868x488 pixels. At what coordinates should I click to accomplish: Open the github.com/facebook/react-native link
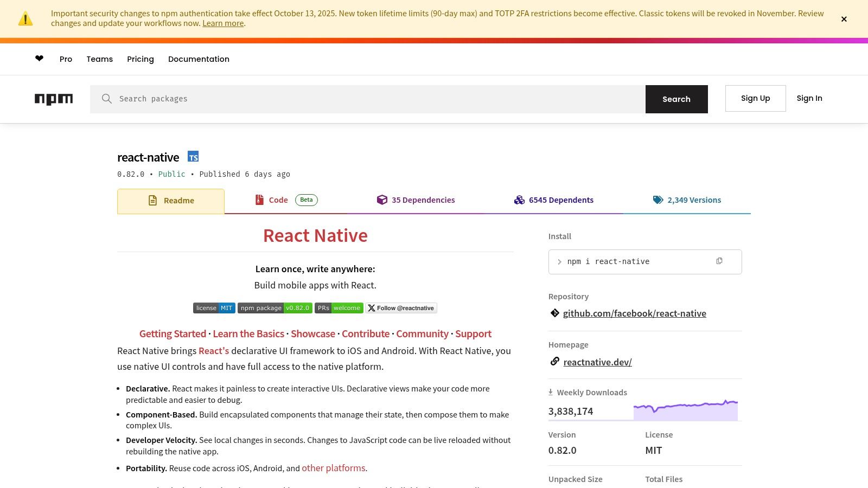click(634, 313)
